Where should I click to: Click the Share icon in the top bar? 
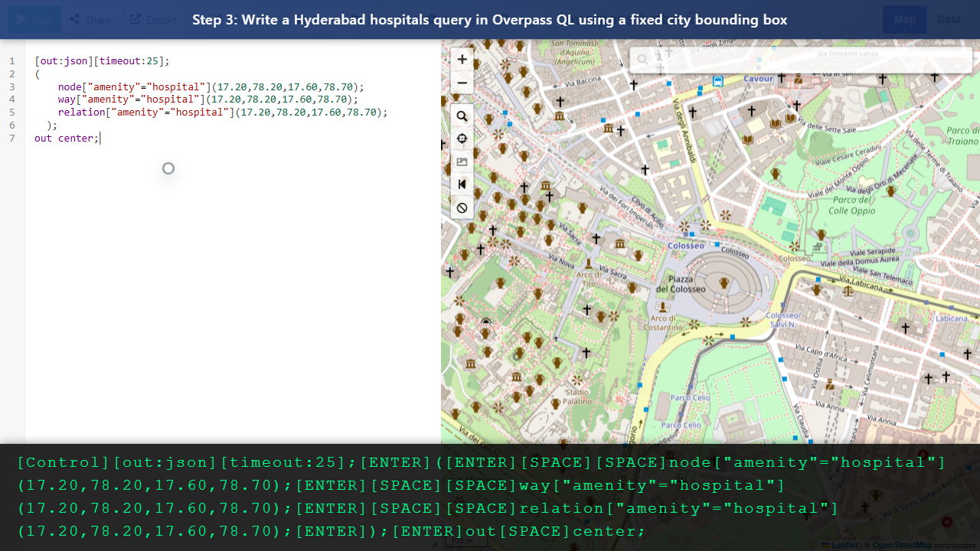pos(90,19)
